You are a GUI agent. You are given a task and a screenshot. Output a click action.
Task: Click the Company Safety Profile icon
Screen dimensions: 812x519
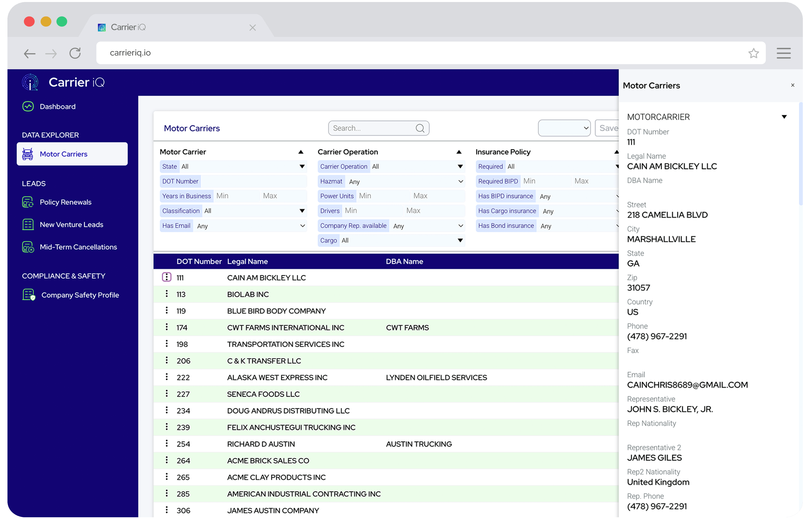coord(29,295)
